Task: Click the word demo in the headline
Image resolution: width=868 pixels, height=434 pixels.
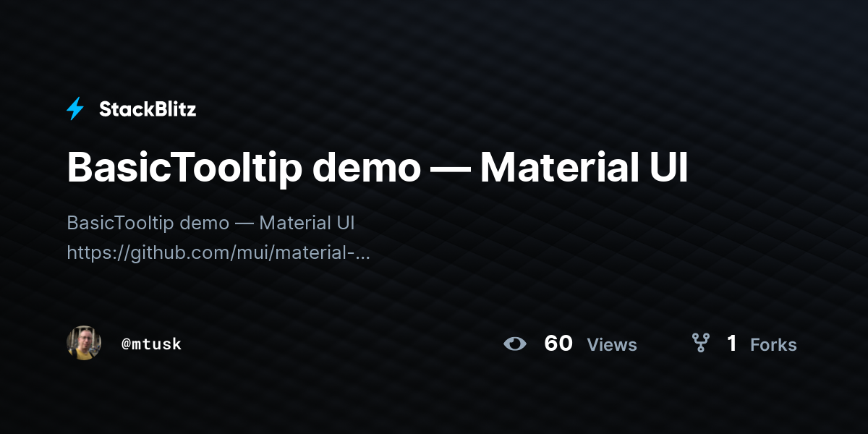Action: click(367, 169)
